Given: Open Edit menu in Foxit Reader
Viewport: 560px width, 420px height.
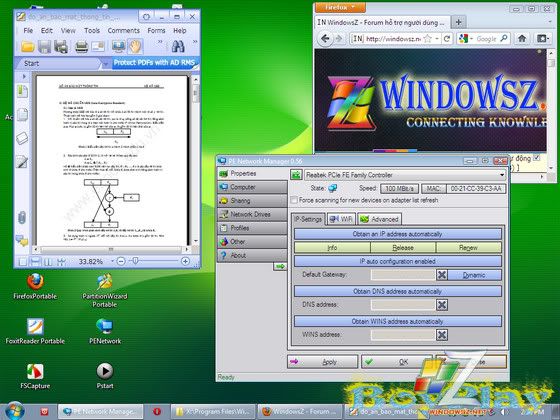Looking at the screenshot, I should pos(47,31).
